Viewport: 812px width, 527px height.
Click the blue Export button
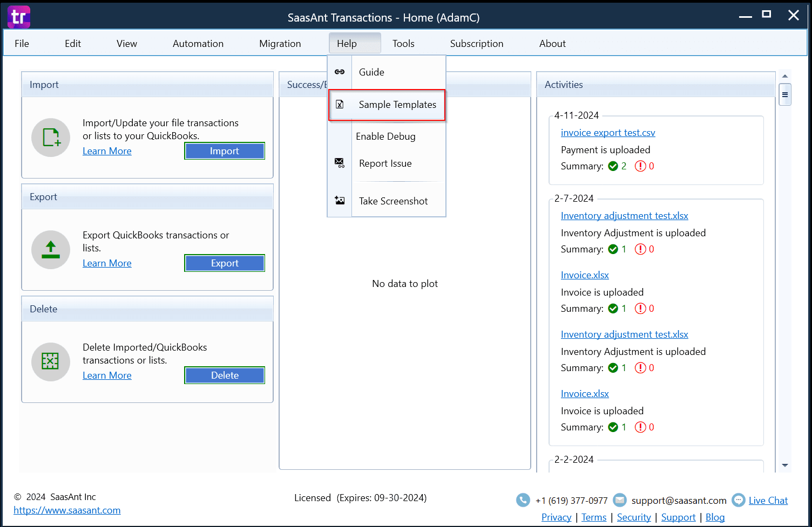coord(225,263)
